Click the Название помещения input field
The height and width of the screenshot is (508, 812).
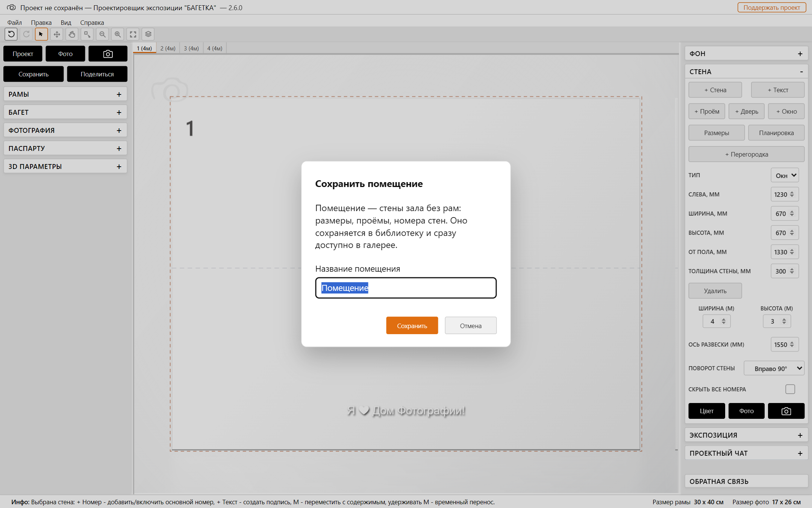click(406, 288)
